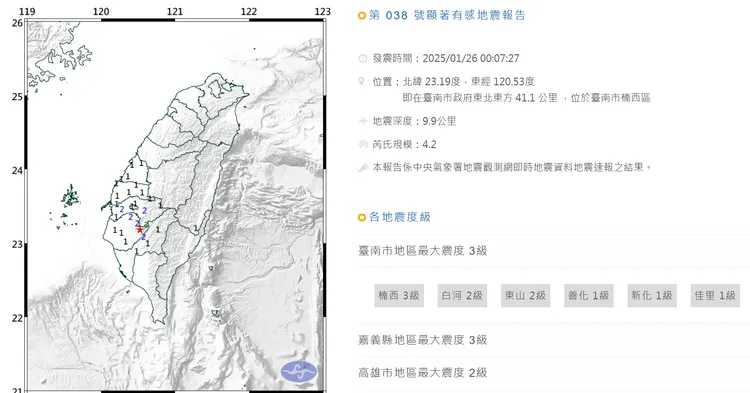Screen dimensions: 750x393
Task: Expand 臺南市地區最大震度 3級 row
Action: (x=554, y=251)
